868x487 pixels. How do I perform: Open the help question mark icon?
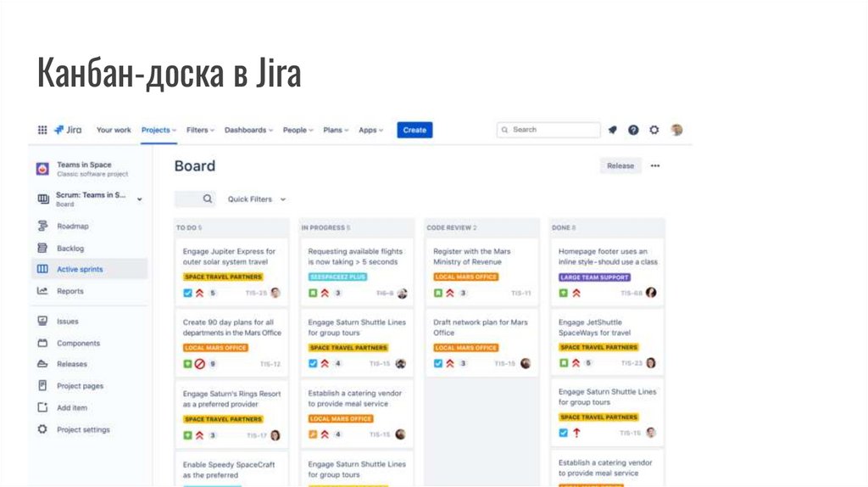pos(633,130)
